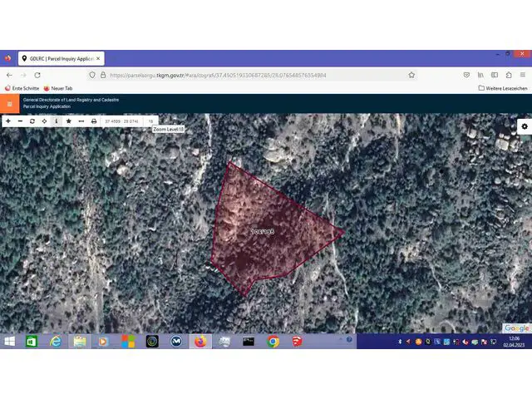Click the map zoom out minus icon
532x399 pixels.
click(20, 121)
